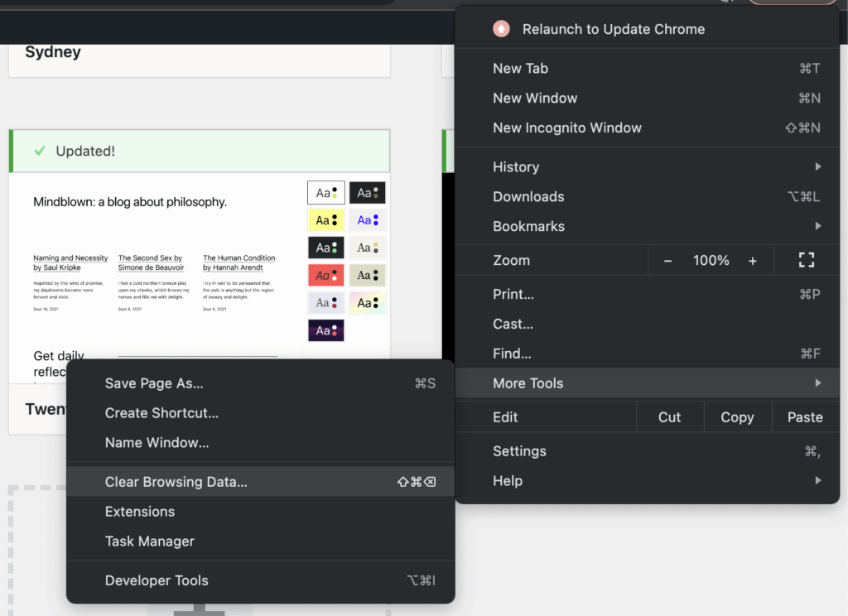Open the Naming and Necessity blog link
848x616 pixels.
coord(70,262)
